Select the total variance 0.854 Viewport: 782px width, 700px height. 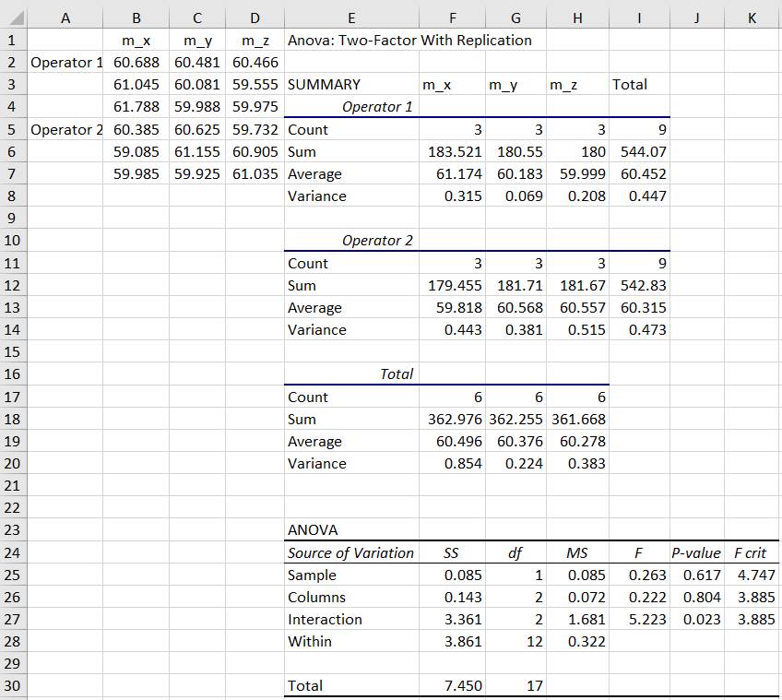click(463, 464)
